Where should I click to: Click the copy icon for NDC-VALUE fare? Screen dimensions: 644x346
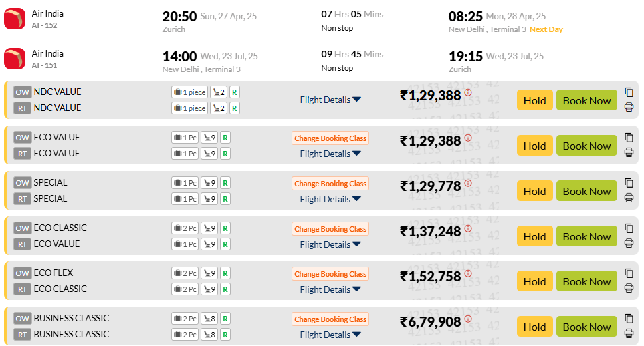coord(629,92)
